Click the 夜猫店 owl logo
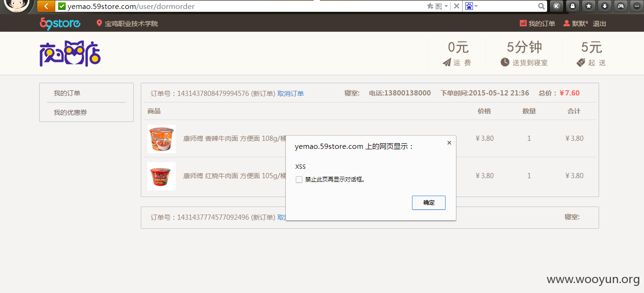 (70, 54)
